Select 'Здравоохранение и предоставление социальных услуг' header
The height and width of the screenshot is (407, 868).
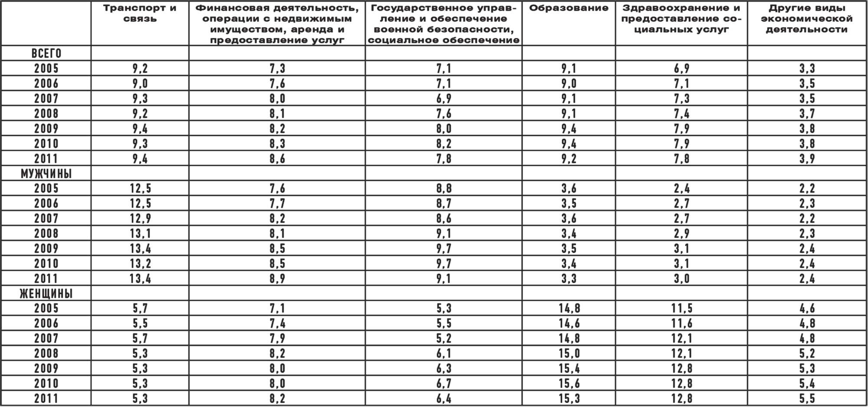click(x=681, y=19)
